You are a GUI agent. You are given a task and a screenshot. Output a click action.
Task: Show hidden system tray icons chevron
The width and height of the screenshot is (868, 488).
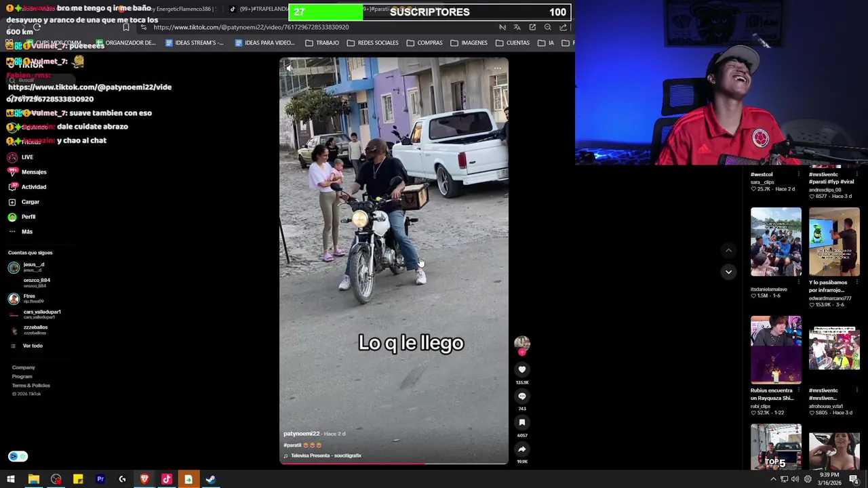pos(773,479)
